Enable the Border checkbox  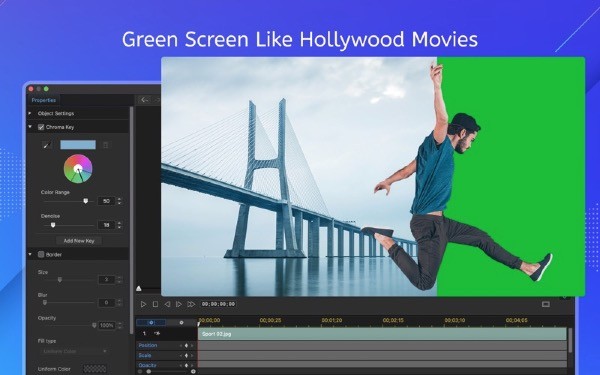pyautogui.click(x=41, y=254)
